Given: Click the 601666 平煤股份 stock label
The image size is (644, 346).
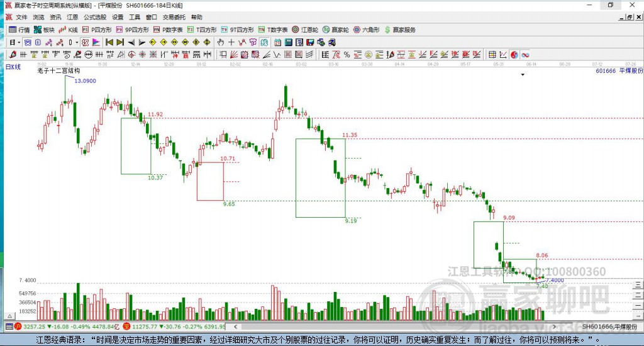Looking at the screenshot, I should tap(619, 70).
